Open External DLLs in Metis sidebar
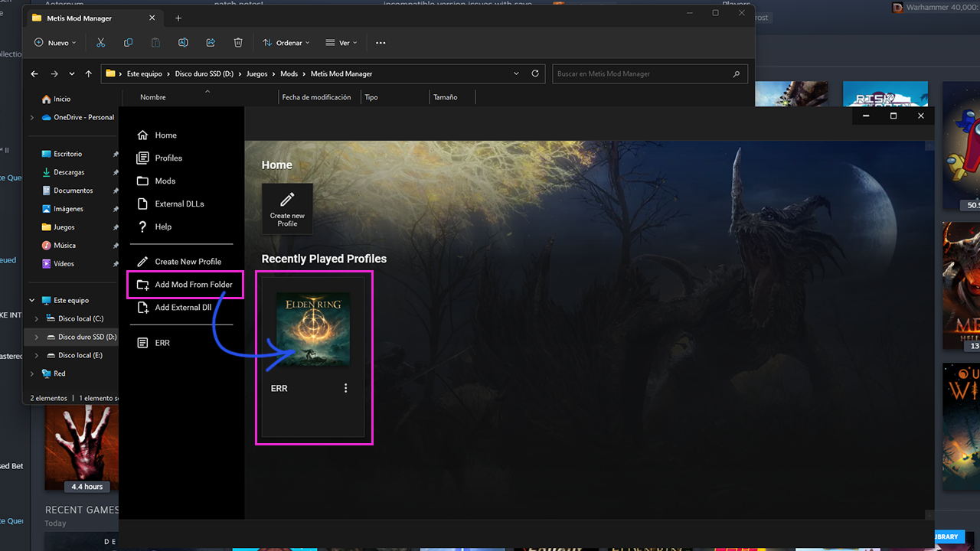This screenshot has width=980, height=551. tap(170, 204)
